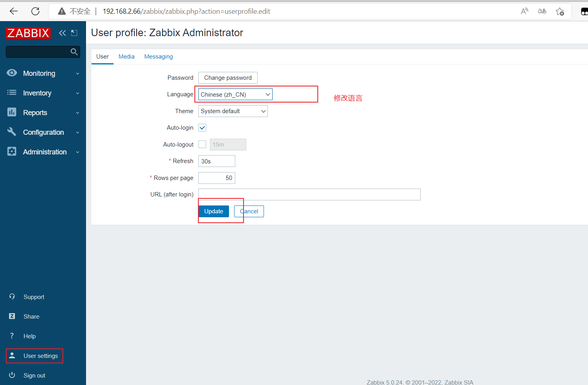Screen dimensions: 588x385
Task: Click the Administration gear icon
Action: [12, 152]
